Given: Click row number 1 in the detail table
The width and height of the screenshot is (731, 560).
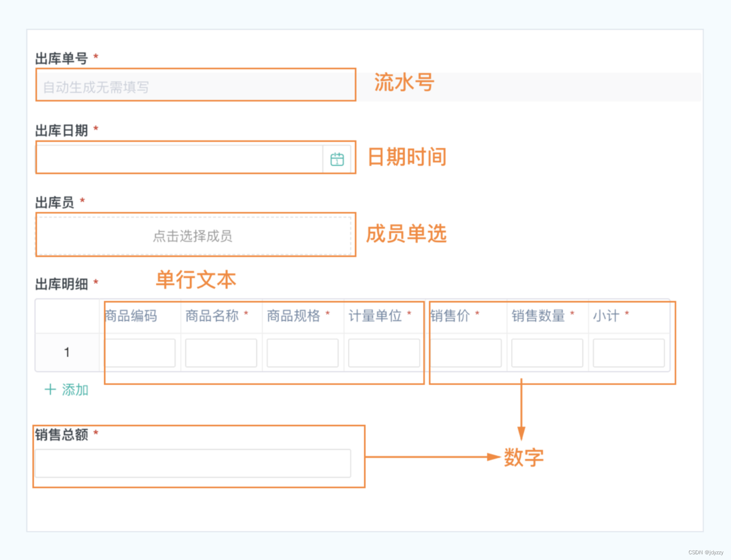Looking at the screenshot, I should pos(67,353).
